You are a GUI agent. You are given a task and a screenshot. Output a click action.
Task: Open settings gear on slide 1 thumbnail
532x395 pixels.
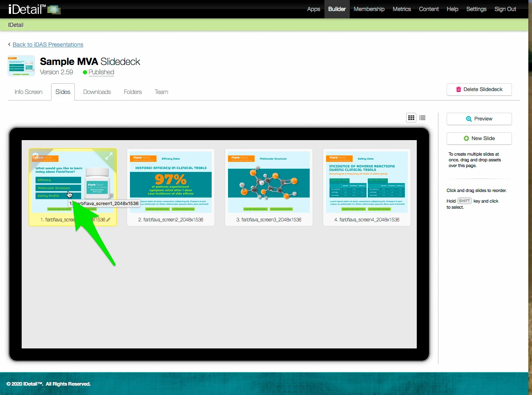[x=36, y=156]
